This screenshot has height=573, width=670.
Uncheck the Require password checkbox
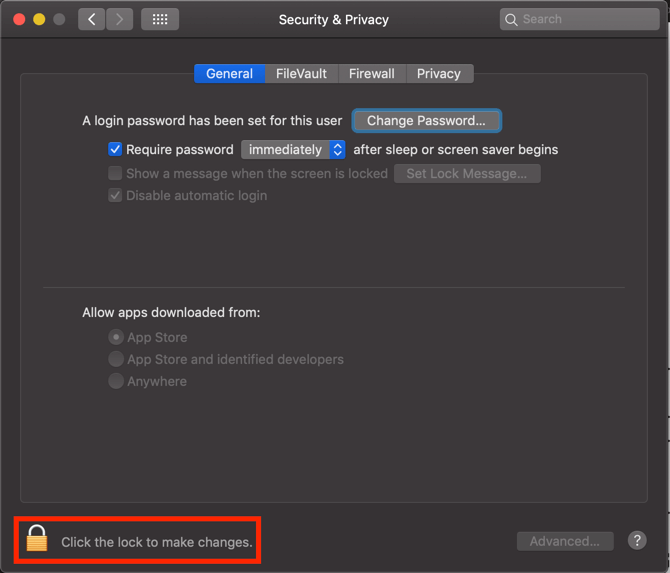[x=115, y=150]
